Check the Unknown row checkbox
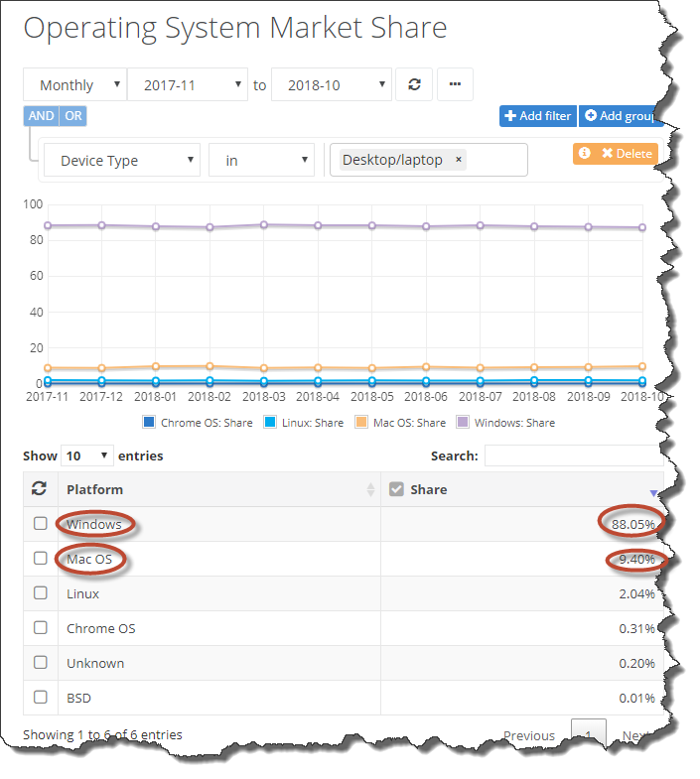The height and width of the screenshot is (779, 700). pyautogui.click(x=41, y=663)
